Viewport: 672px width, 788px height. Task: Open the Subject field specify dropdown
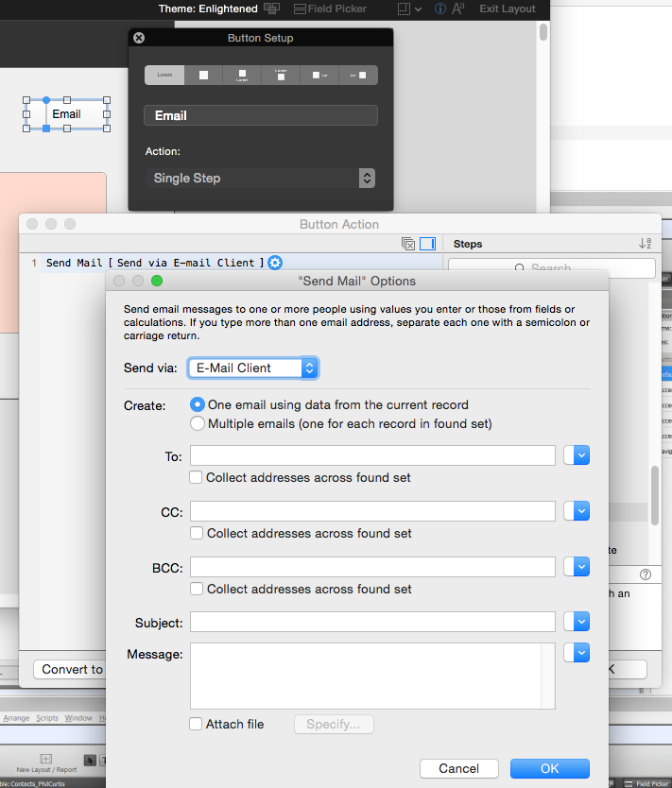[x=577, y=622]
